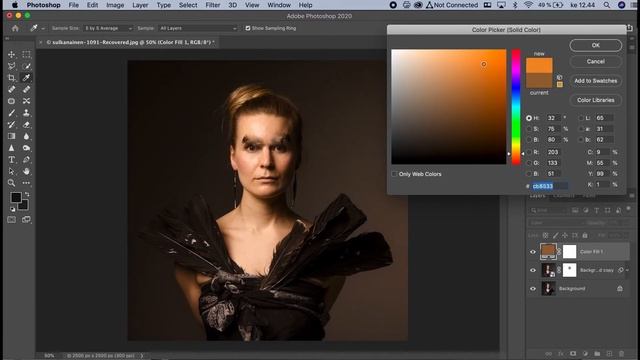
Task: Select the R red radio button
Action: tap(529, 152)
